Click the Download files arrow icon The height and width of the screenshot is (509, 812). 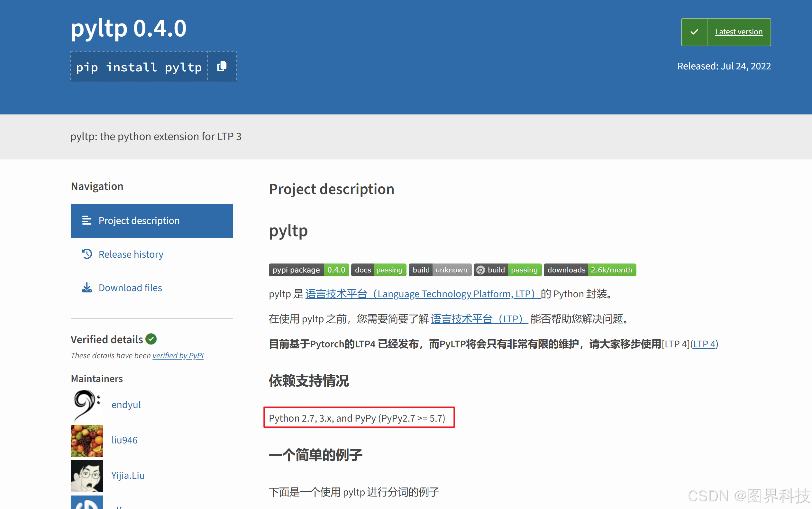pyautogui.click(x=87, y=288)
